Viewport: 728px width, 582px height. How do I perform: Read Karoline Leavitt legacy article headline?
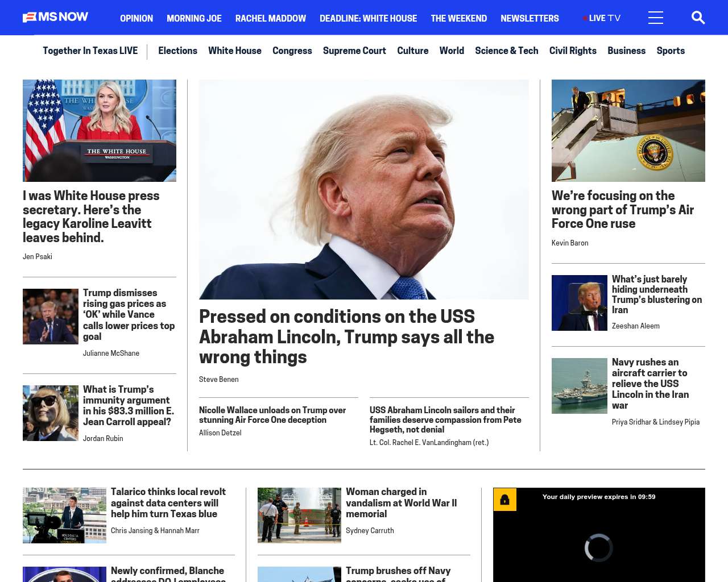[91, 217]
